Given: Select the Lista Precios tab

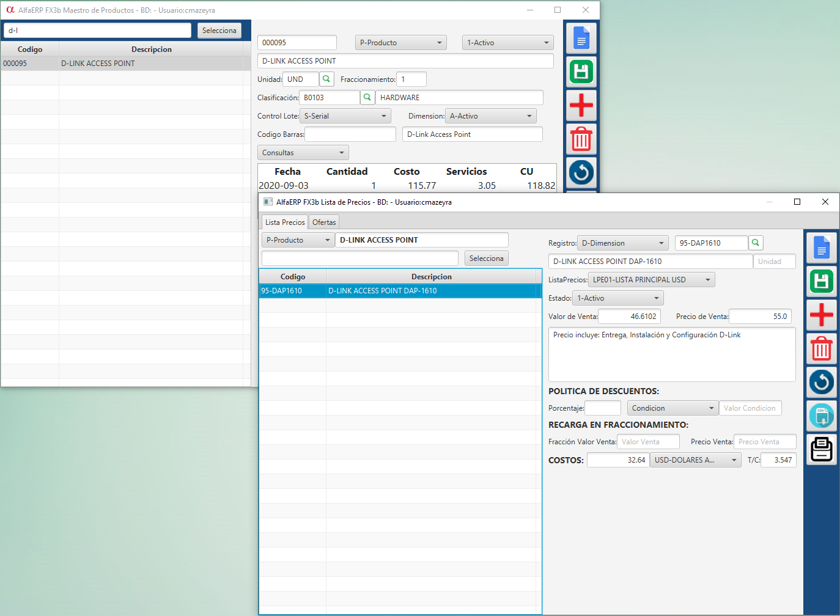Looking at the screenshot, I should point(285,222).
